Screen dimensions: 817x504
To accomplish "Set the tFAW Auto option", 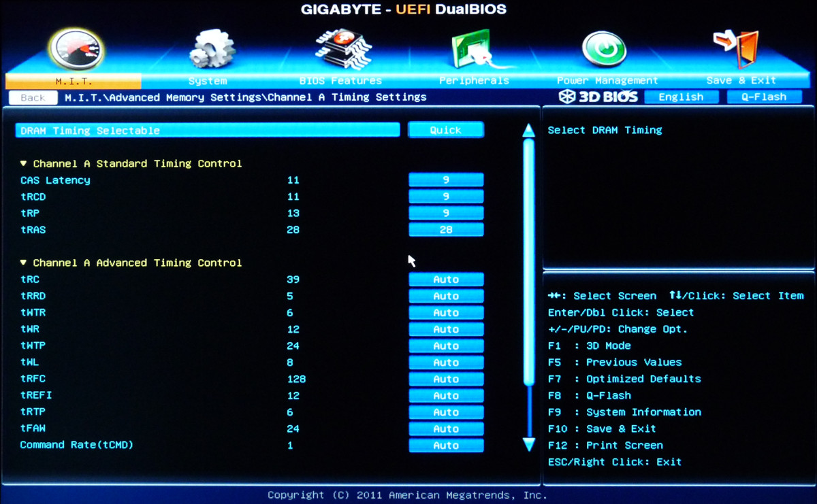I will coord(446,429).
